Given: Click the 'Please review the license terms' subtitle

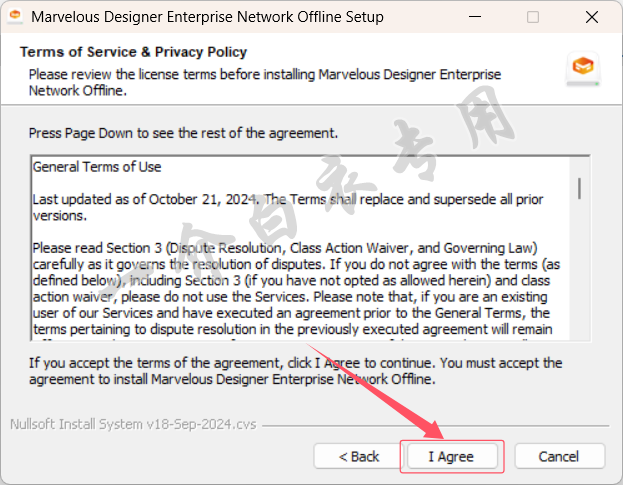Looking at the screenshot, I should (x=265, y=82).
